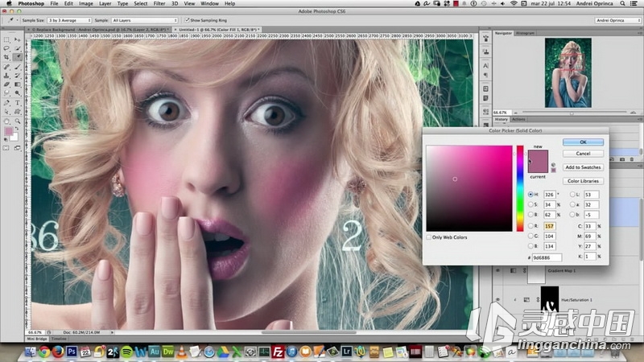
Task: Select the History Brush tool
Action: [x=17, y=76]
